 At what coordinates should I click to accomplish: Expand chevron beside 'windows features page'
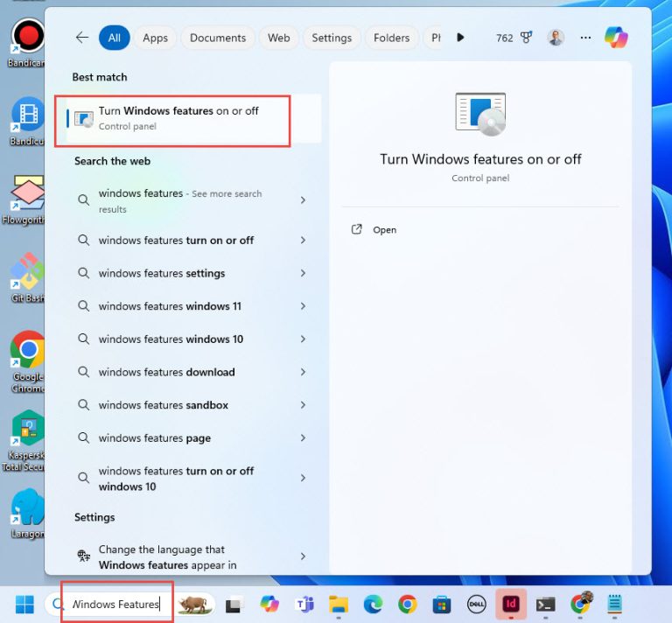pyautogui.click(x=303, y=438)
